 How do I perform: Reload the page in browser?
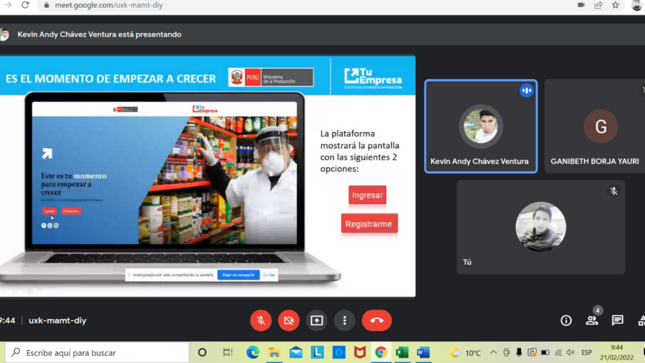pyautogui.click(x=25, y=5)
